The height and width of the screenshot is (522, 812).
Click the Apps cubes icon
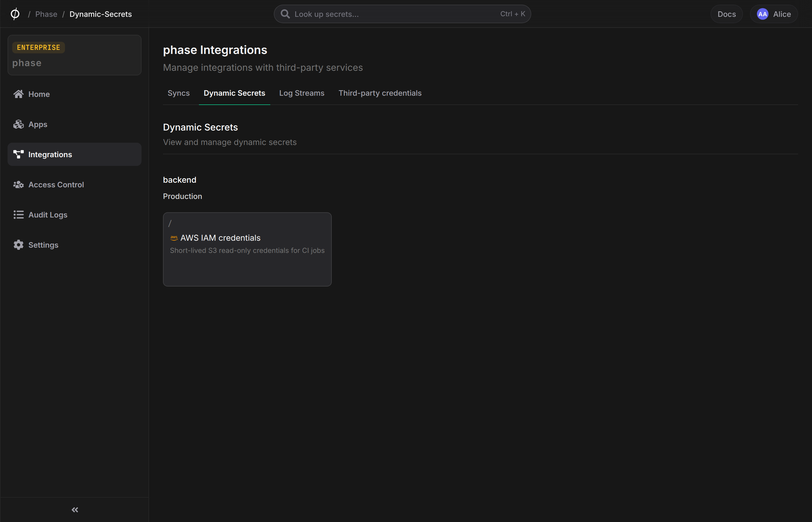pos(18,124)
